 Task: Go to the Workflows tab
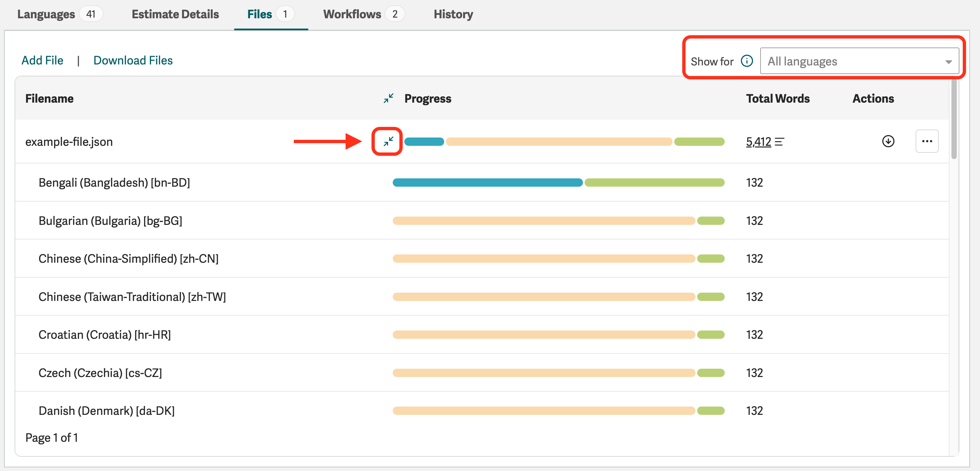tap(364, 14)
